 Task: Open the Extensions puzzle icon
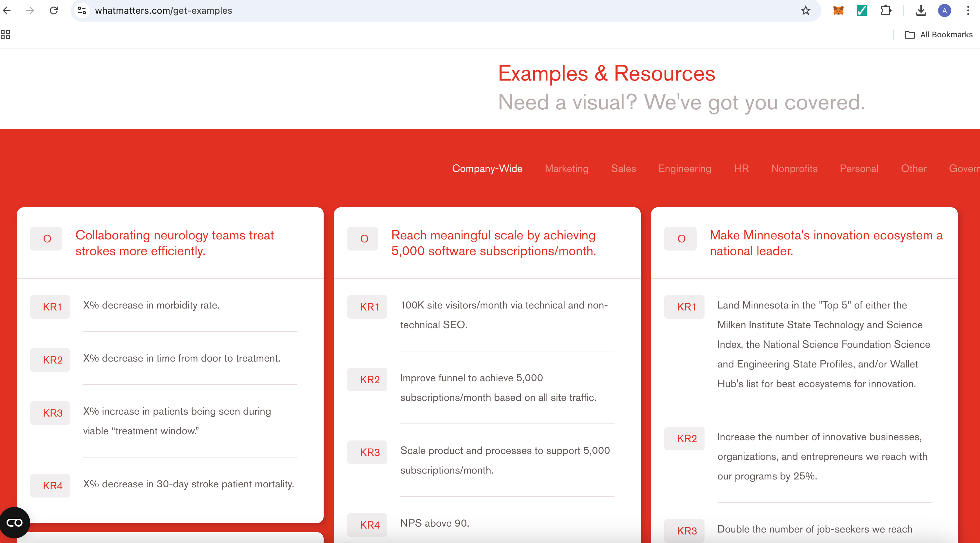[x=886, y=10]
